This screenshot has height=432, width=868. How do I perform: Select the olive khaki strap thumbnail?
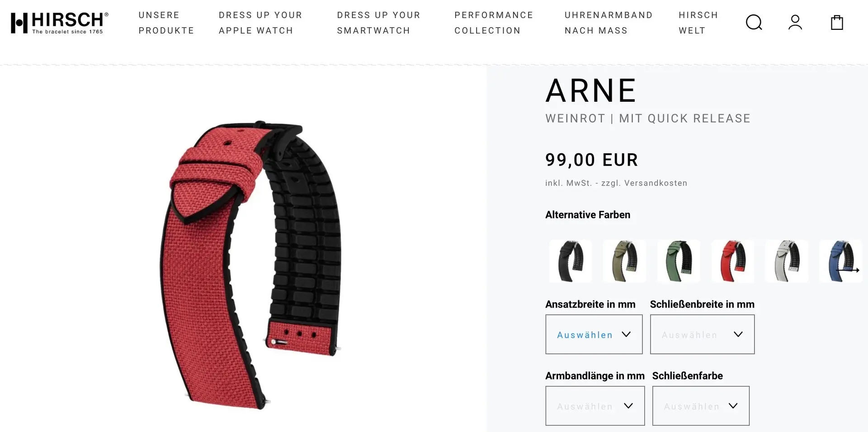(624, 261)
